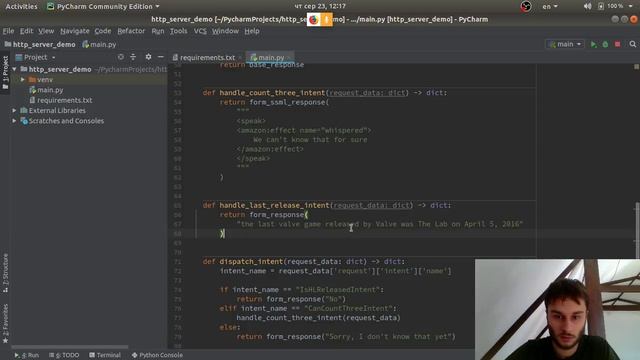Place cursor on handle_last_release_intent definition line
The height and width of the screenshot is (360, 640).
(327, 205)
